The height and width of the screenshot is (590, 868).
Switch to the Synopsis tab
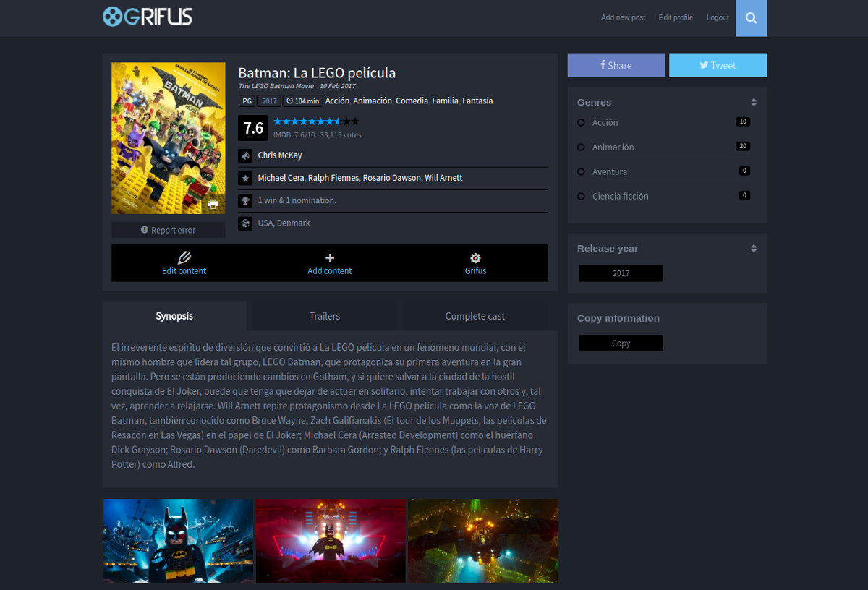[174, 316]
